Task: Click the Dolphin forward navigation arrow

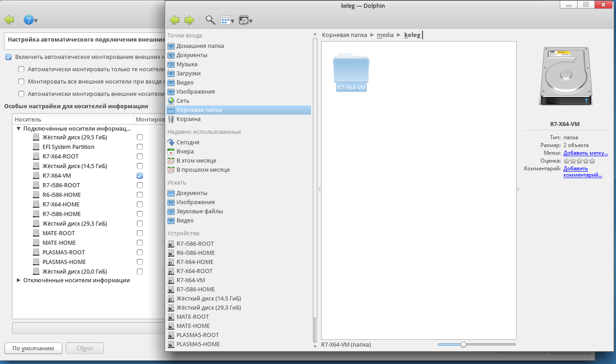Action: (x=189, y=20)
